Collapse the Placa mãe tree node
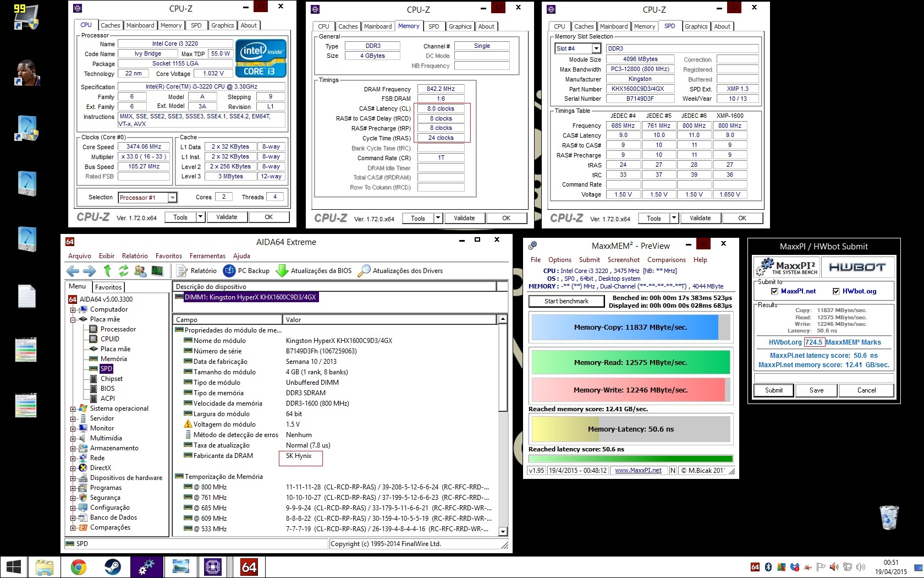The height and width of the screenshot is (578, 924). pos(73,319)
